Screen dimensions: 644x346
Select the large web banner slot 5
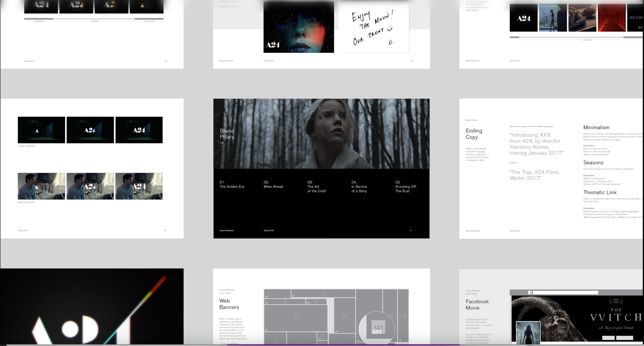[x=296, y=318]
